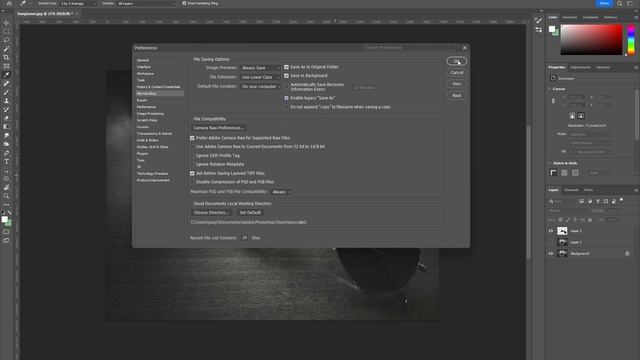Image resolution: width=640 pixels, height=360 pixels.
Task: Enable Disable Compression of PSD and PSB Files
Action: (x=192, y=182)
